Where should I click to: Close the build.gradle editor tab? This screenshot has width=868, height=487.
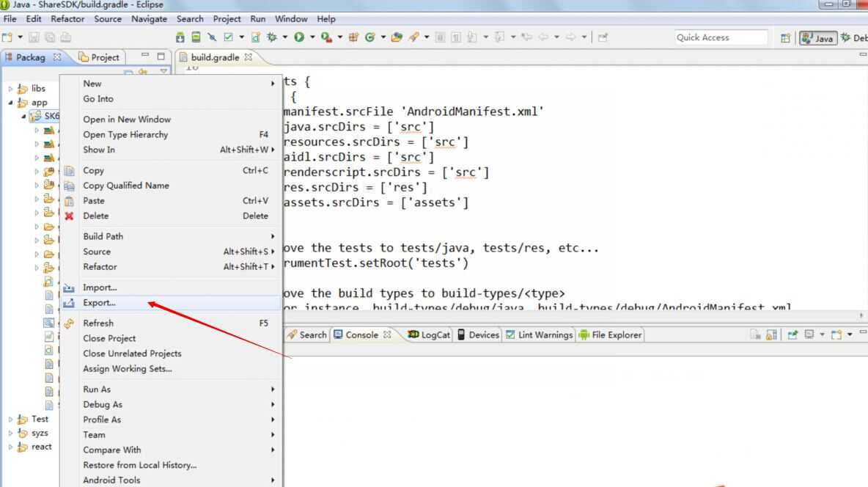click(x=249, y=57)
